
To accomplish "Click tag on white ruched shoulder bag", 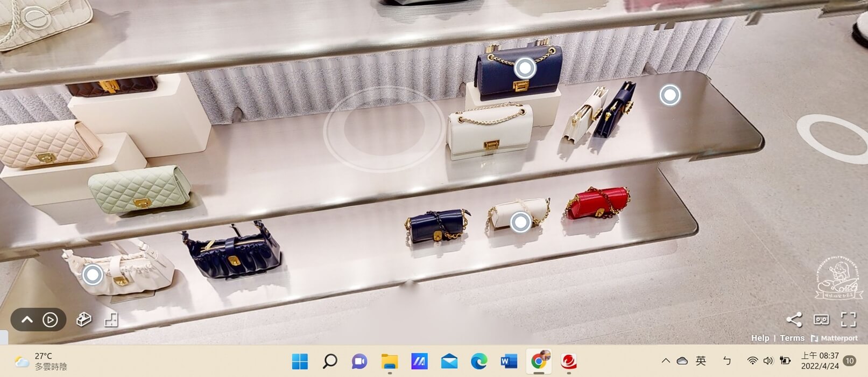I will coord(93,275).
